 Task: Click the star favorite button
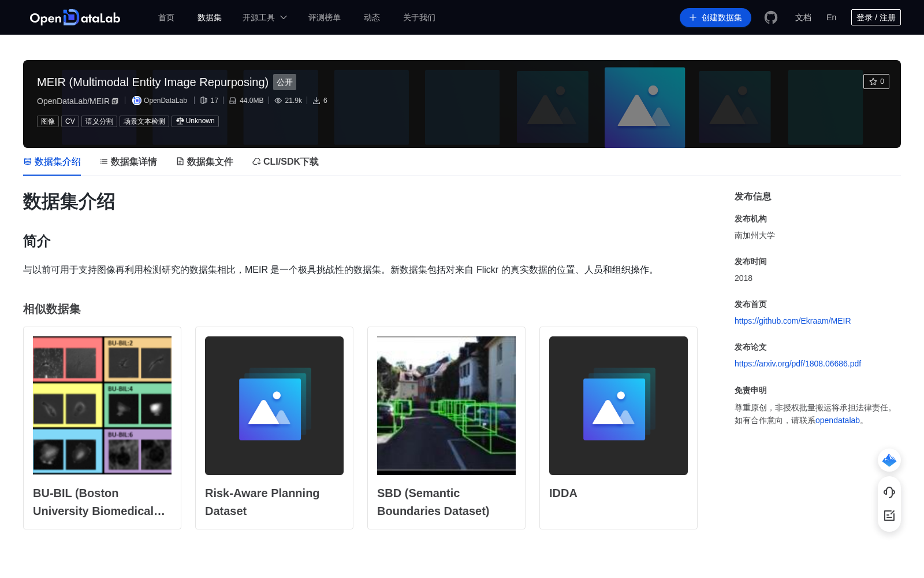pos(876,81)
